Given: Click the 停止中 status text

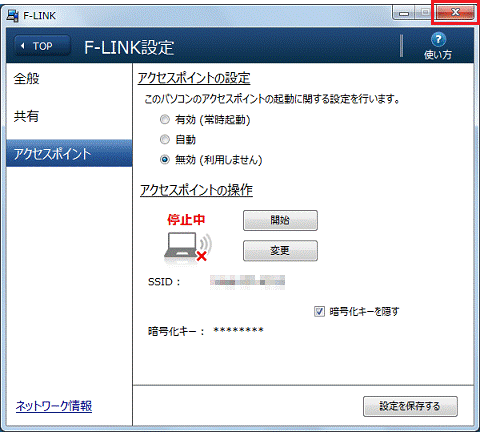Looking at the screenshot, I should click(186, 220).
